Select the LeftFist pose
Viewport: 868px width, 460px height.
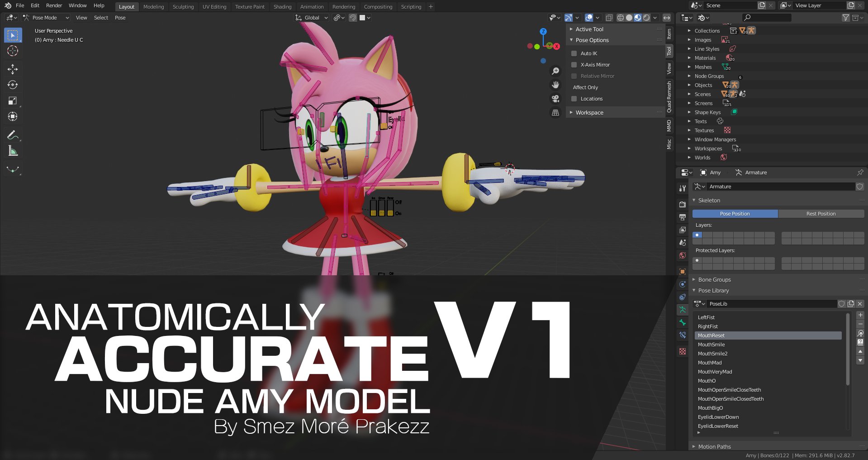(x=768, y=317)
